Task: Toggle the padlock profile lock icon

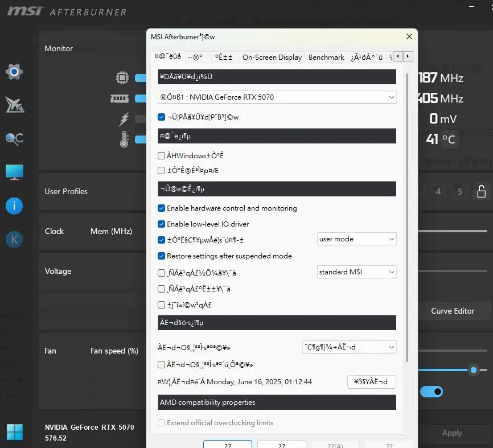Action: coord(482,191)
